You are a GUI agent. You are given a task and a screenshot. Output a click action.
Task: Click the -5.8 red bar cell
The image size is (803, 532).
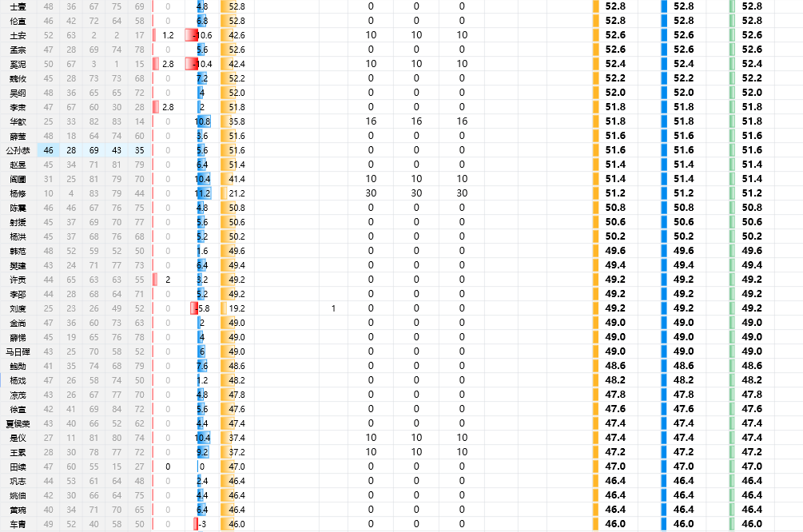(x=201, y=309)
